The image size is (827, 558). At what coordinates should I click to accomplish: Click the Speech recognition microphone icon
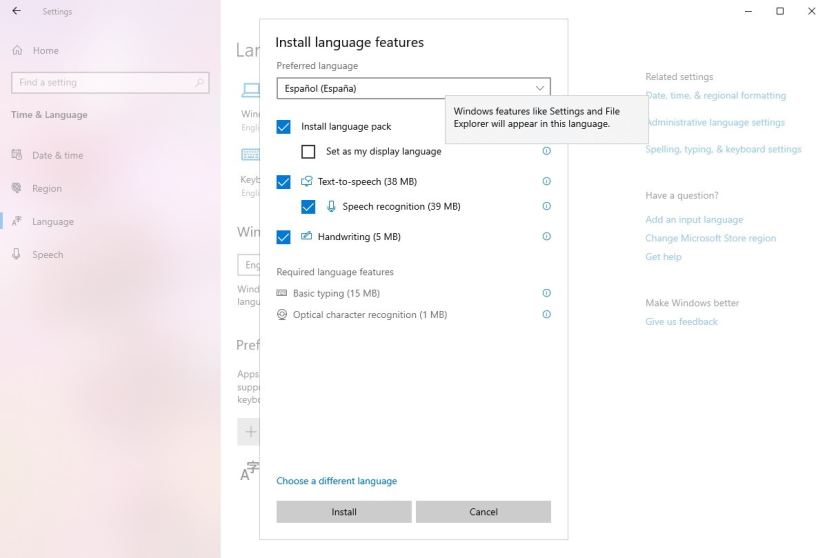331,206
